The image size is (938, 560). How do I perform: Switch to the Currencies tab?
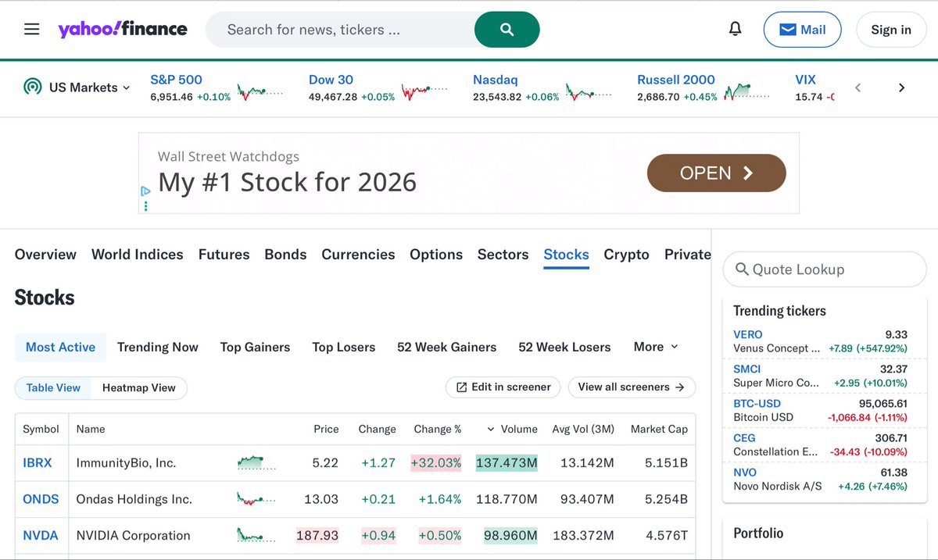pos(358,255)
